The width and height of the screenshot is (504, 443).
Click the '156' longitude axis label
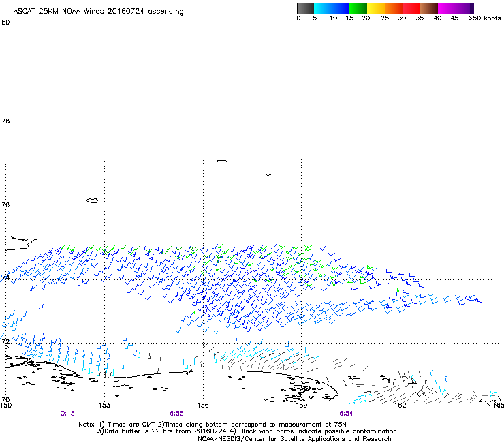tap(203, 406)
